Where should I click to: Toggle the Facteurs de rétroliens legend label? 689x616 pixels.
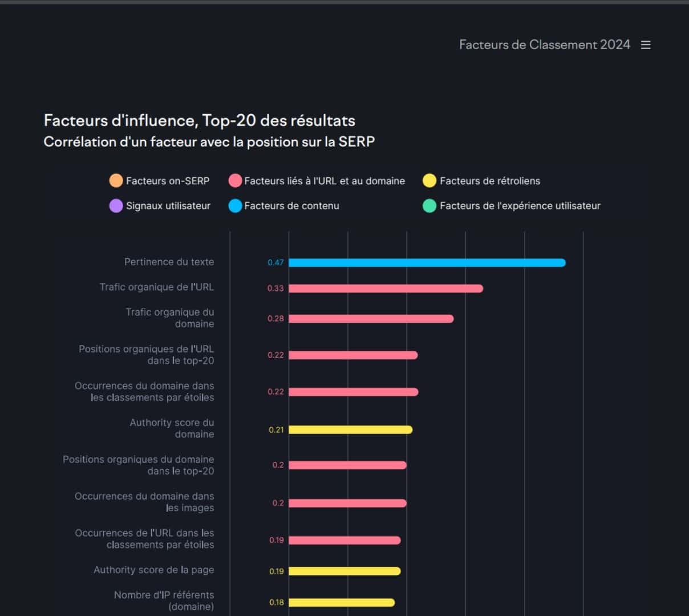[490, 181]
